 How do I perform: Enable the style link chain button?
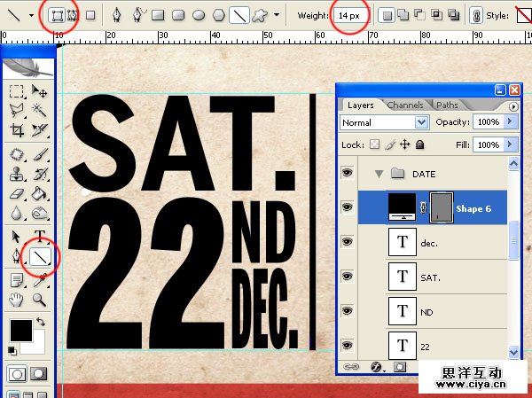point(476,15)
